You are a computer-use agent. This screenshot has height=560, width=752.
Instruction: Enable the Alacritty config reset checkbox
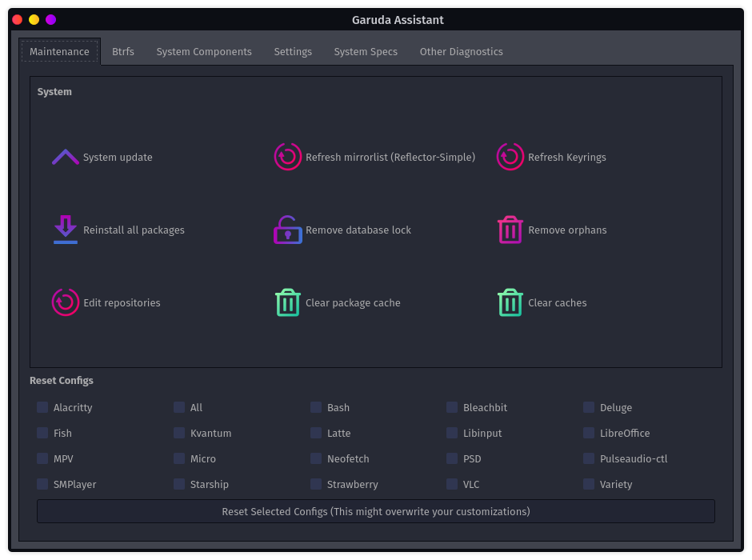42,407
